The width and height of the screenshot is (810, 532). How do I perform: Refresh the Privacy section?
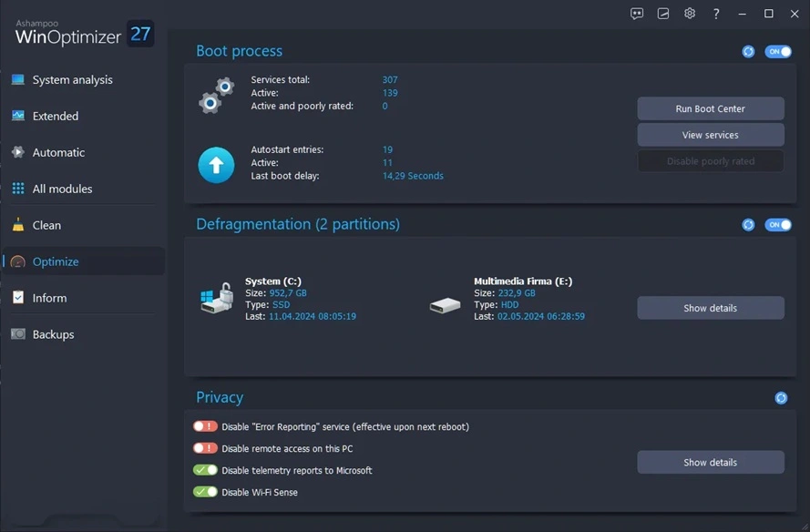pyautogui.click(x=781, y=398)
